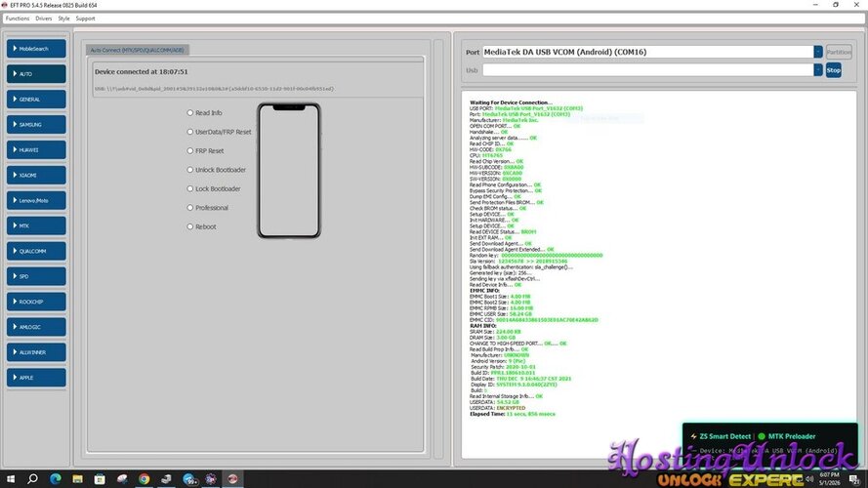
Task: Open the Drivers menu
Action: [x=44, y=19]
